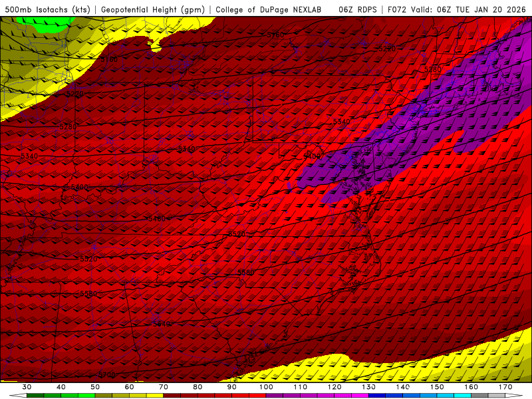Click the 5640 height contour label
Screen dimensions: 532x399
pos(162,324)
